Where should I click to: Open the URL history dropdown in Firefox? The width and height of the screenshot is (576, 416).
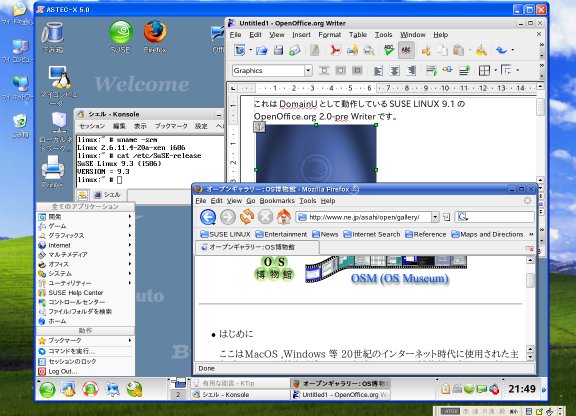click(x=435, y=217)
